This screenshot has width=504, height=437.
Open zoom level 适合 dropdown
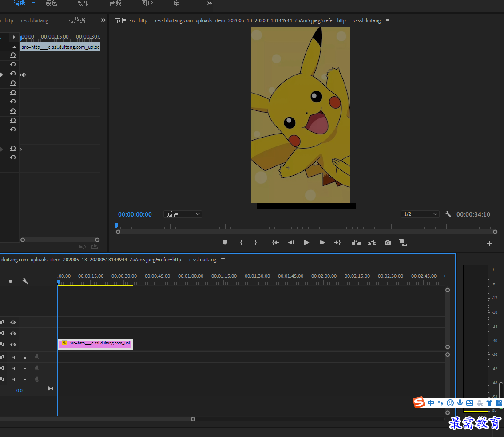click(x=183, y=214)
